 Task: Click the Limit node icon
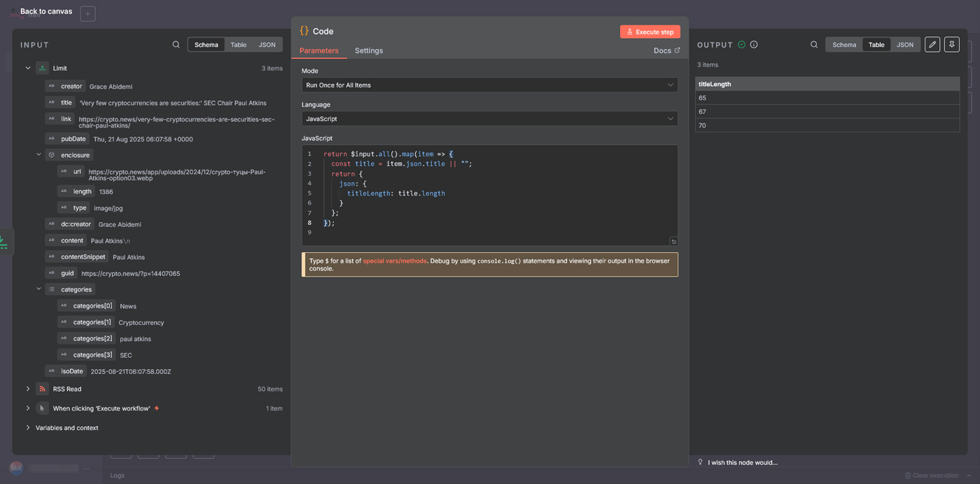coord(43,69)
